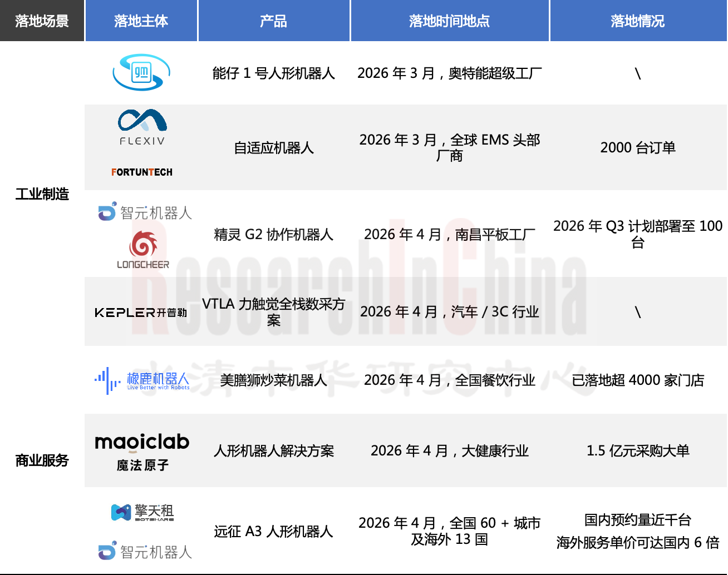Click 智元机器人 logo in bottom row
Viewport: 728px width, 575px height.
point(145,551)
